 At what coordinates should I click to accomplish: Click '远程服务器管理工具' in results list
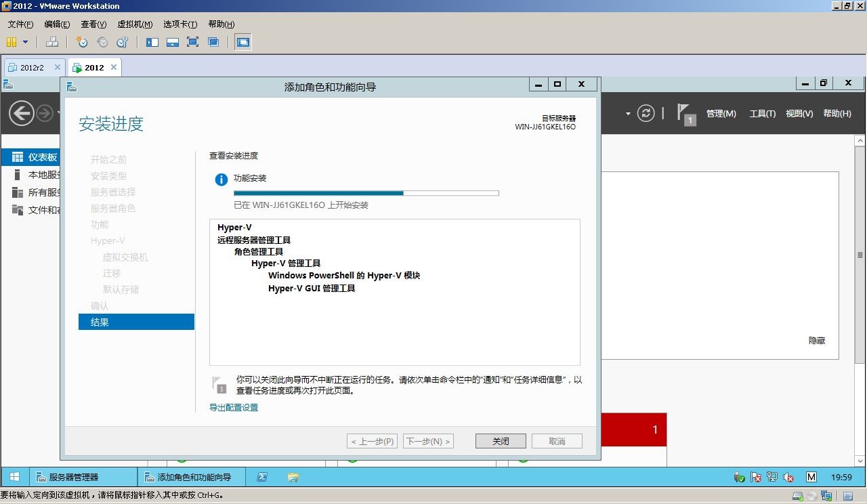254,240
